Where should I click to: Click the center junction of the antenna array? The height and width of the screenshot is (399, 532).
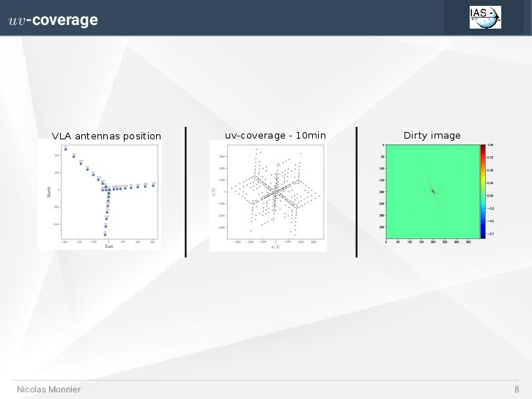coord(106,190)
